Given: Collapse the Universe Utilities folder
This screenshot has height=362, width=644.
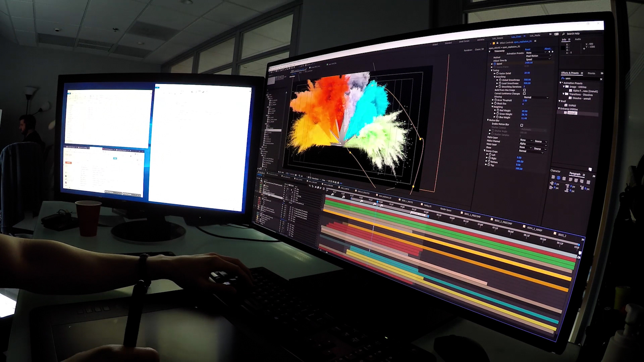Looking at the screenshot, I should point(559,108).
